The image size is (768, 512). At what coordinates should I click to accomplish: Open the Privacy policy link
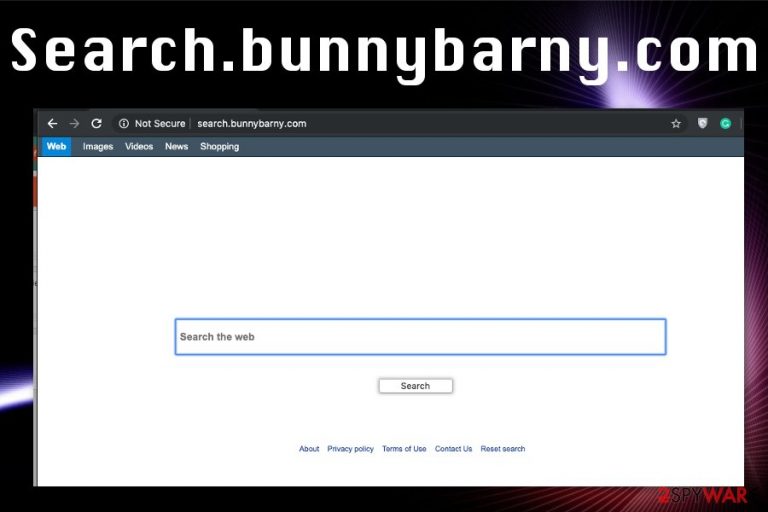tap(350, 449)
